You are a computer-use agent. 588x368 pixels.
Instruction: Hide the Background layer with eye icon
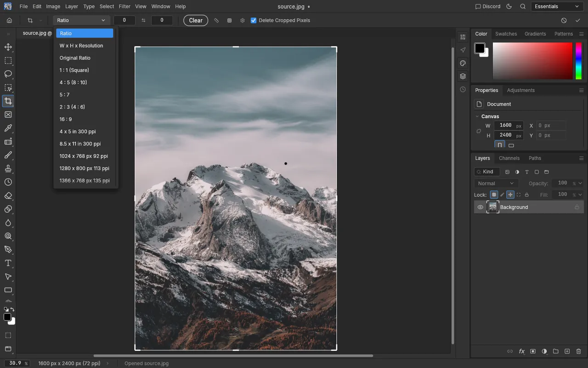(481, 207)
